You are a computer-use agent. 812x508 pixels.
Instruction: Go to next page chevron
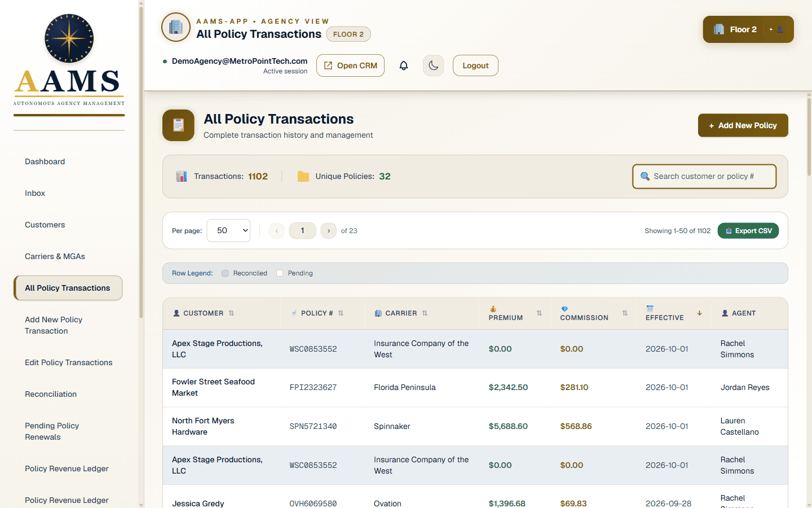(329, 230)
